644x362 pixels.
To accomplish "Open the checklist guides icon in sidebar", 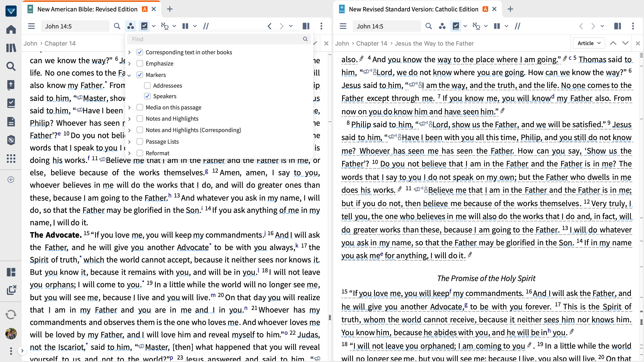I will click(11, 103).
